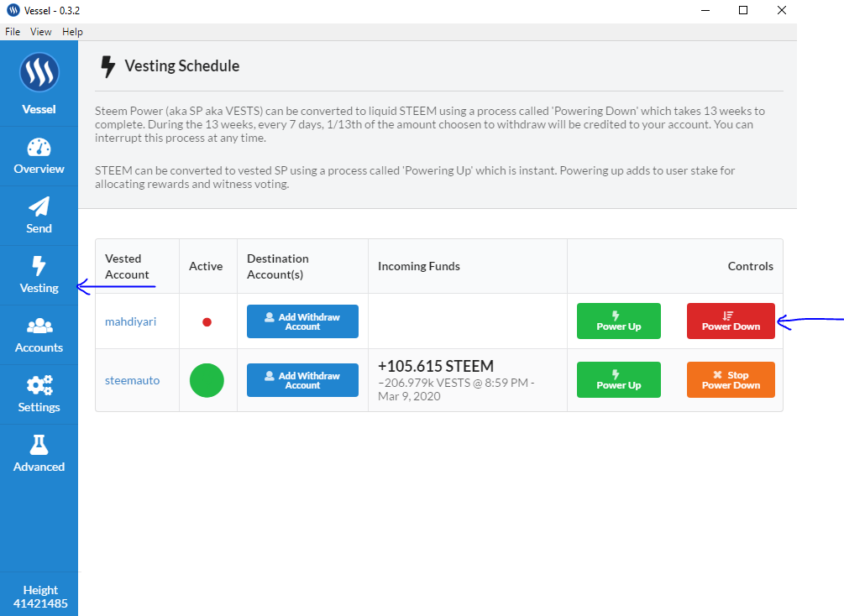Screen dimensions: 844x616
Task: Open the Advanced flask page
Action: click(x=39, y=455)
